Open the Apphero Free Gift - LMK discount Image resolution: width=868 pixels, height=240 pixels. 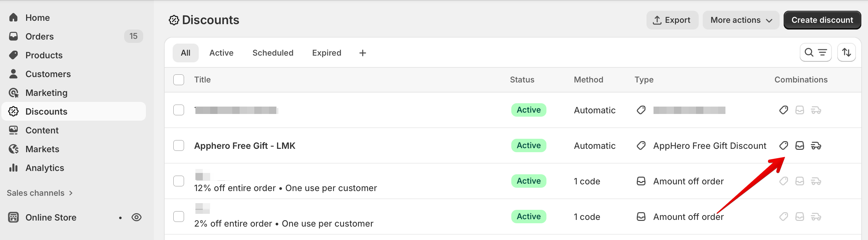(x=245, y=146)
